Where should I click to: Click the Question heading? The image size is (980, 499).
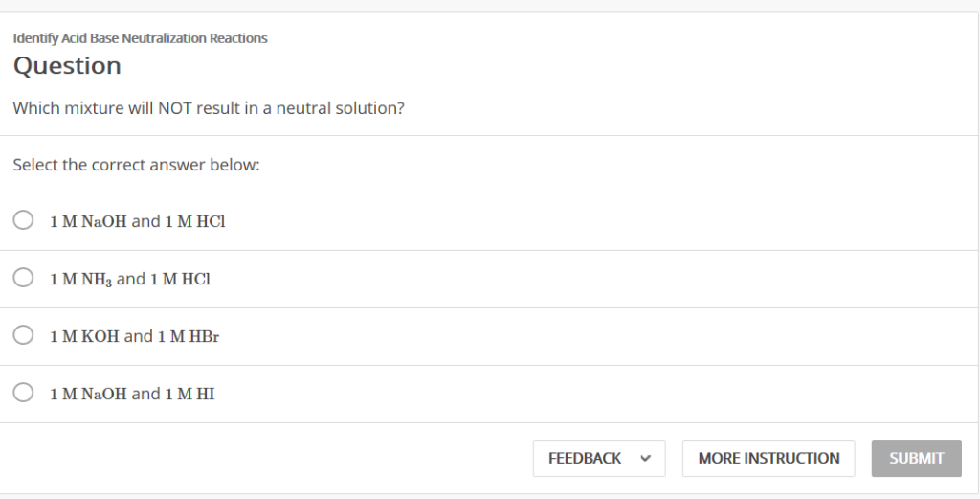pyautogui.click(x=67, y=66)
